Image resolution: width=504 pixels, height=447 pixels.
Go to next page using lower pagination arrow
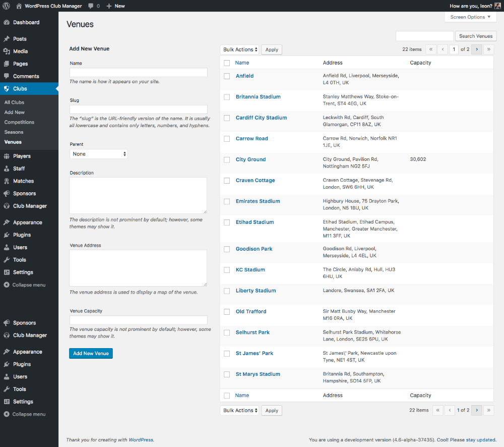coord(477,410)
